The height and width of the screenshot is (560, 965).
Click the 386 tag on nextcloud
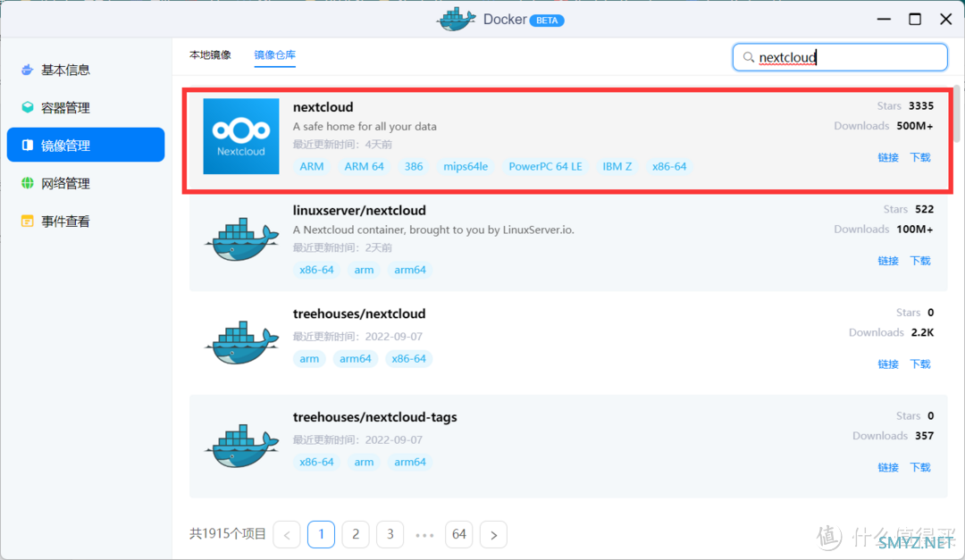click(x=414, y=167)
